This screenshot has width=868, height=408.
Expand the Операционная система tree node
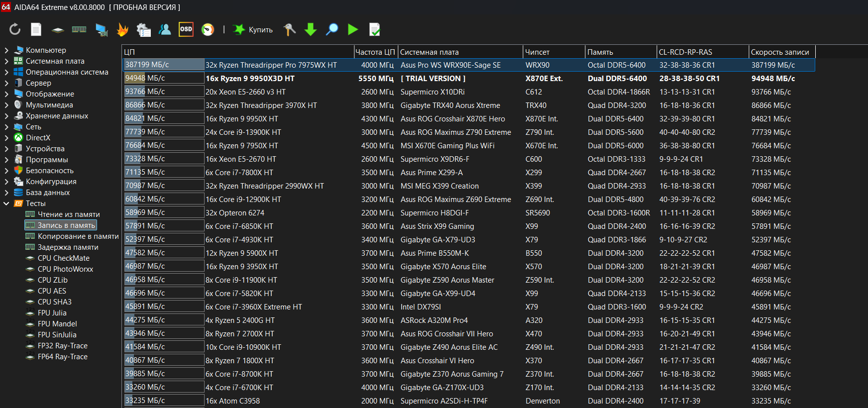(x=6, y=72)
